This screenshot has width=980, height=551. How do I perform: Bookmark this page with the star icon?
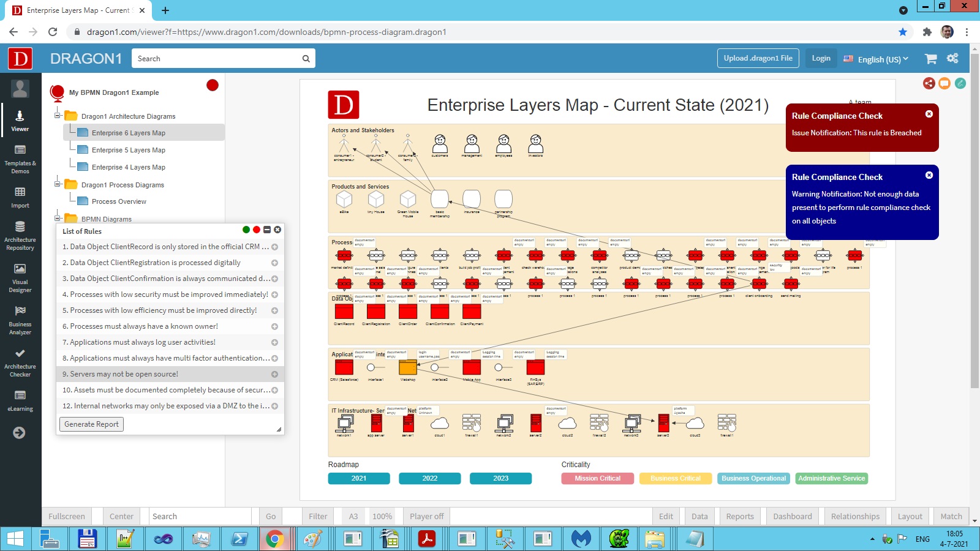pos(903,32)
